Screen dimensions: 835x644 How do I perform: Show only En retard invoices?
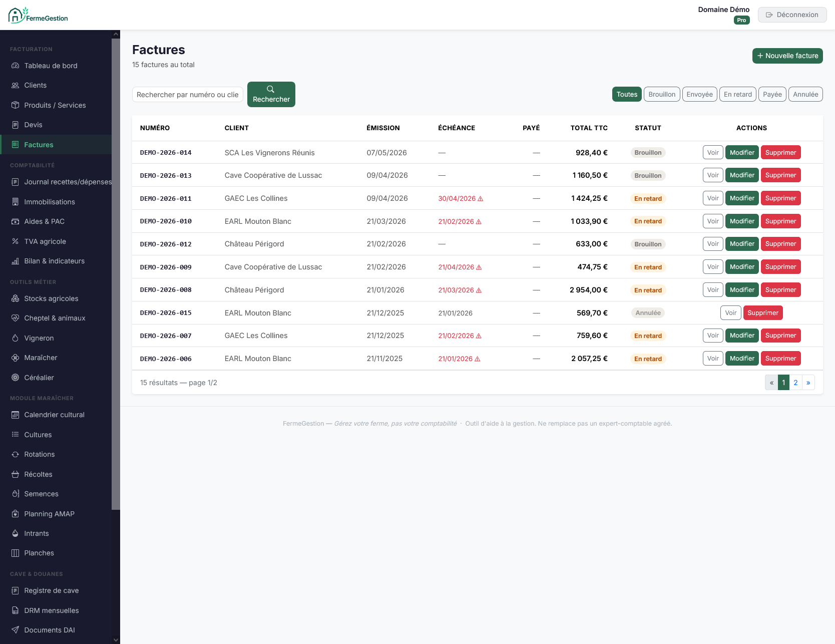coord(738,94)
